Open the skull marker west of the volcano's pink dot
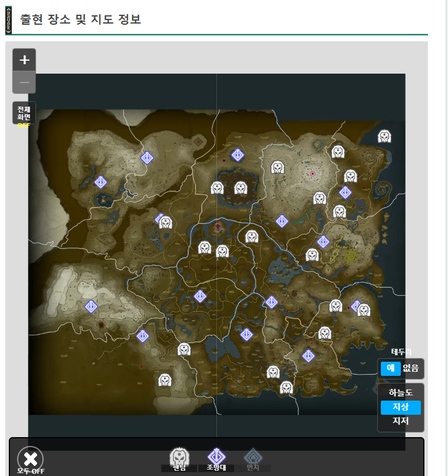This screenshot has width=448, height=476. (278, 167)
